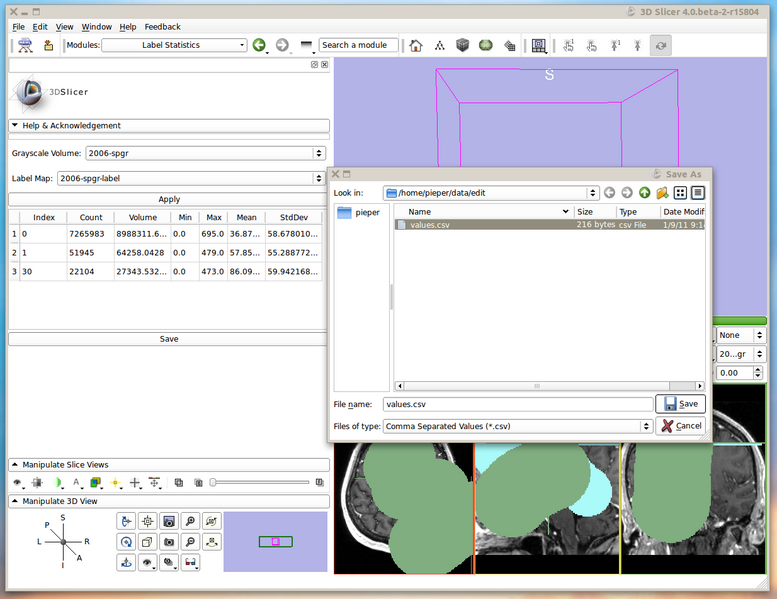Open the Label Map dropdown

[x=191, y=178]
